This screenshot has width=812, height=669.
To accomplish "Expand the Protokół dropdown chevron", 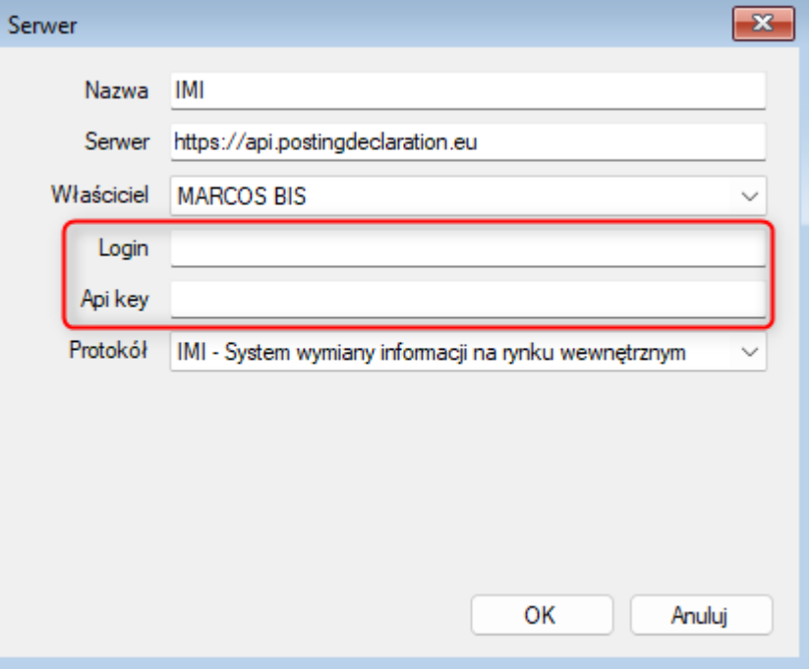I will point(749,352).
